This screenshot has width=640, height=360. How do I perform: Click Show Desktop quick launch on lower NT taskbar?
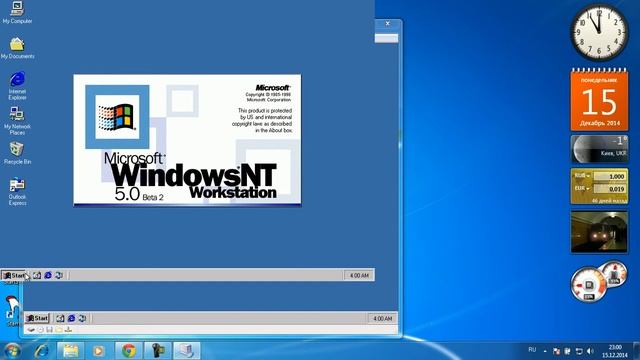(60, 318)
